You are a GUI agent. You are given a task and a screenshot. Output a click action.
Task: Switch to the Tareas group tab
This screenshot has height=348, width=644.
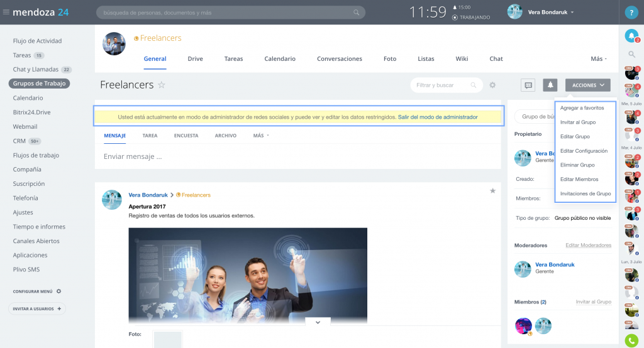(x=233, y=58)
